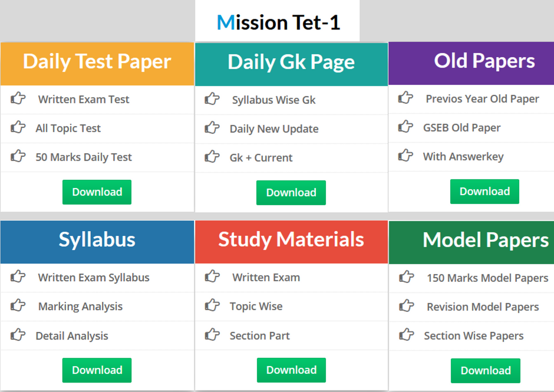This screenshot has width=554, height=392.
Task: Click Download under the Syllabus card
Action: 97,370
